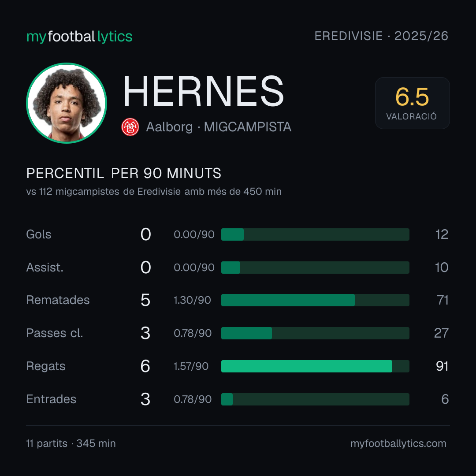Click the Rematades percentile bar
Viewport: 476px width, 476px height.
pyautogui.click(x=315, y=300)
